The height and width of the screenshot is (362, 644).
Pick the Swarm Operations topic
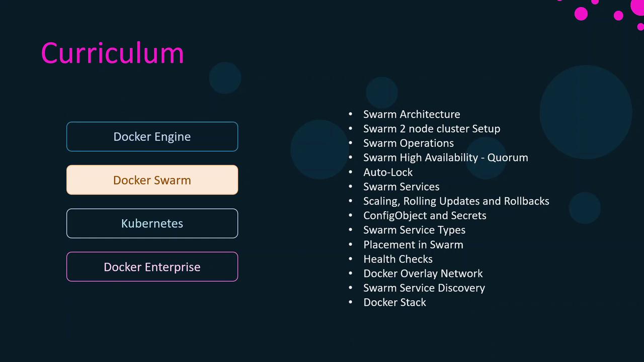coord(409,143)
